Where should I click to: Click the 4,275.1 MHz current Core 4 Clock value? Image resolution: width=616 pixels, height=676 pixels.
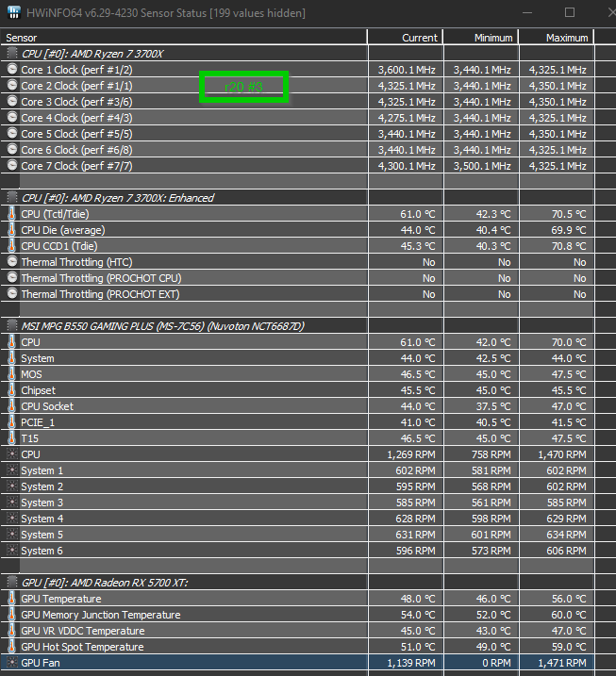click(407, 118)
